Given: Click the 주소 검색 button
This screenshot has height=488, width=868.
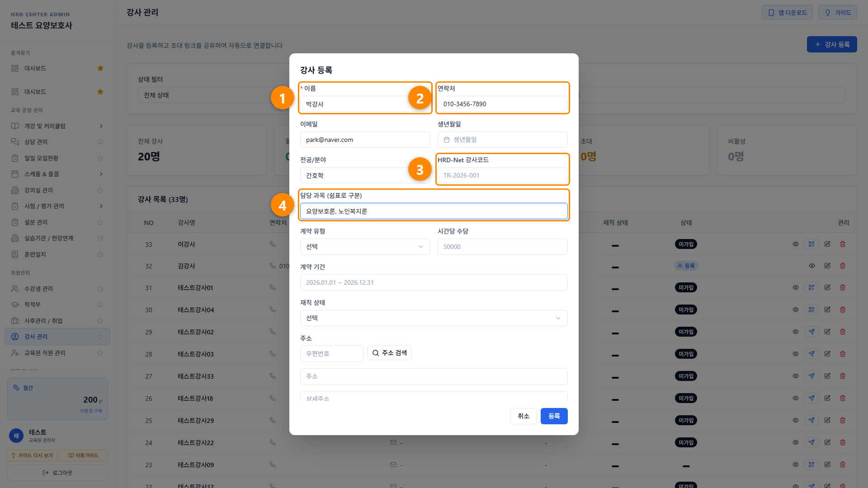Looking at the screenshot, I should (x=389, y=353).
